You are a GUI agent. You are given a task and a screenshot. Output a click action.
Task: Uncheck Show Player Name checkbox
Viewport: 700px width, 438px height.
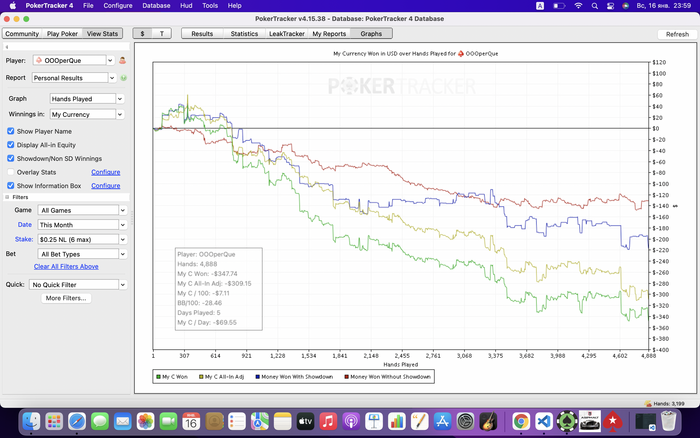tap(11, 131)
